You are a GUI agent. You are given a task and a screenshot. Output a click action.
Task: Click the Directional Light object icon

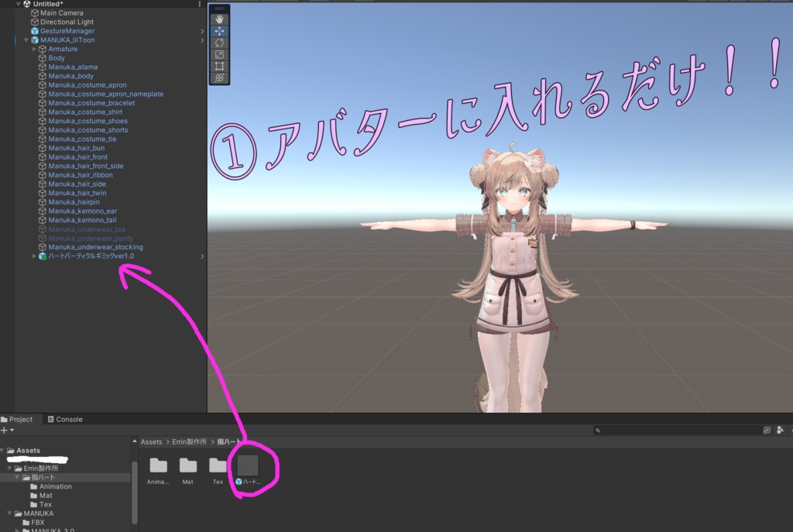click(35, 22)
